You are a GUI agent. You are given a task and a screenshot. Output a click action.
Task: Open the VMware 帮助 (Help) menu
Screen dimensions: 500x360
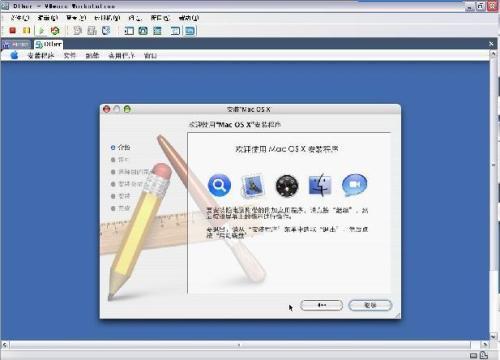click(x=189, y=18)
